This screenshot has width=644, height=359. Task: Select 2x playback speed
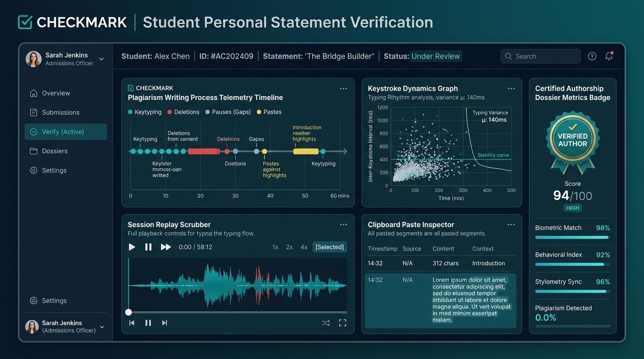(x=289, y=247)
